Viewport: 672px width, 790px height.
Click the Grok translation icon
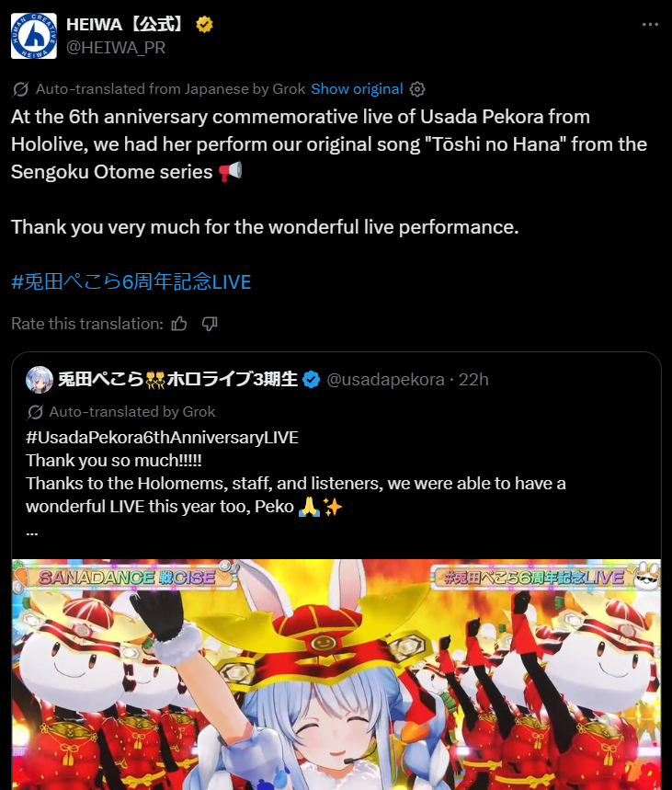pyautogui.click(x=20, y=89)
